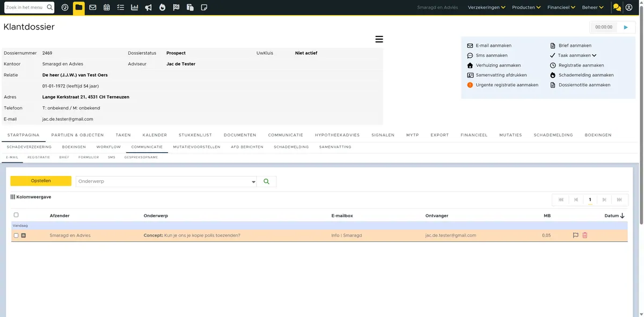Open the bar chart icon in top bar
Viewport: 644px width, 317px height.
pos(134,8)
